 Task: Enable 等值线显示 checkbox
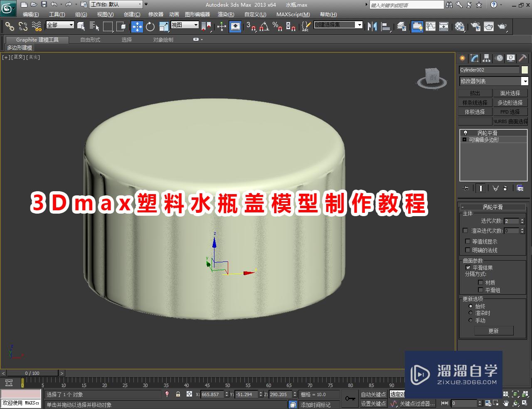[x=468, y=241]
